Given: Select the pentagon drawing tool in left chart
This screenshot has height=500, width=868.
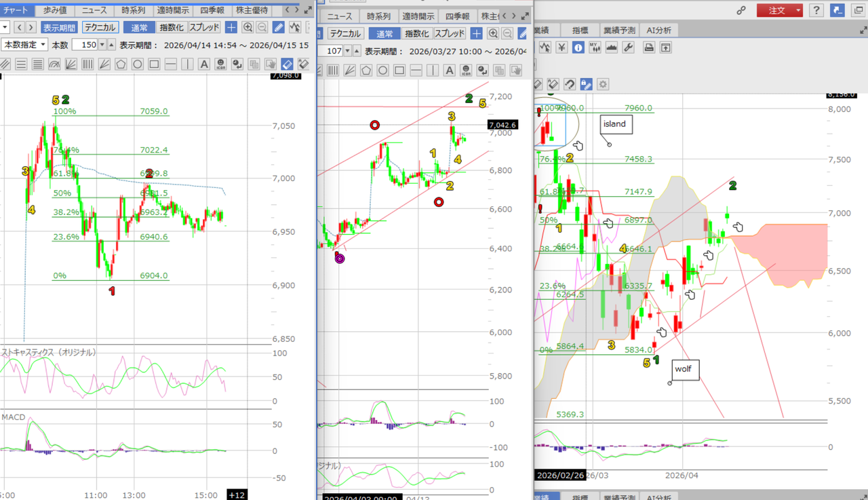Looking at the screenshot, I should click(x=121, y=64).
